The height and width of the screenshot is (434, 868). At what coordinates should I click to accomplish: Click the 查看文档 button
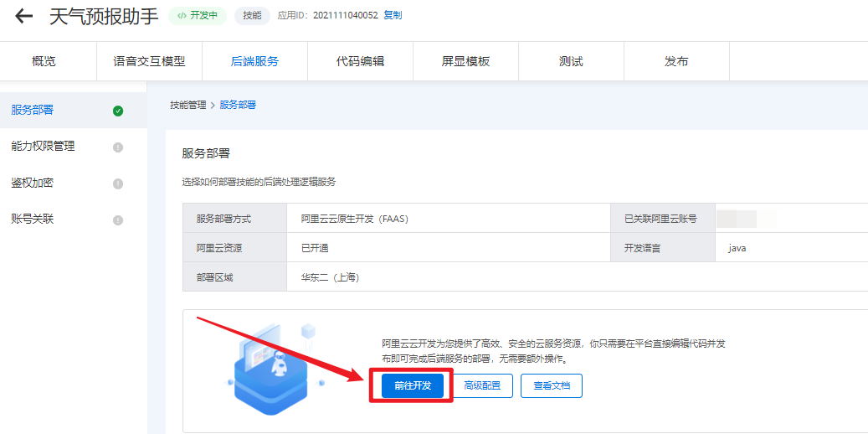coord(552,385)
